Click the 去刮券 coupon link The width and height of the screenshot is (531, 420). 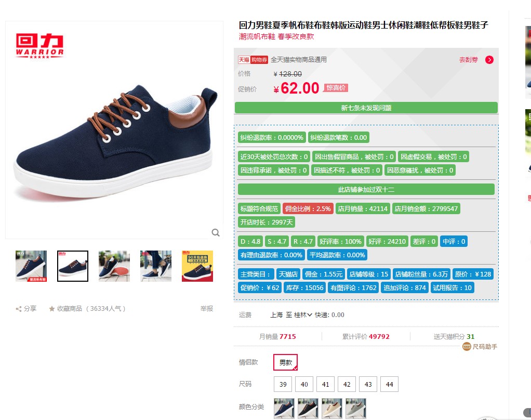pos(468,60)
